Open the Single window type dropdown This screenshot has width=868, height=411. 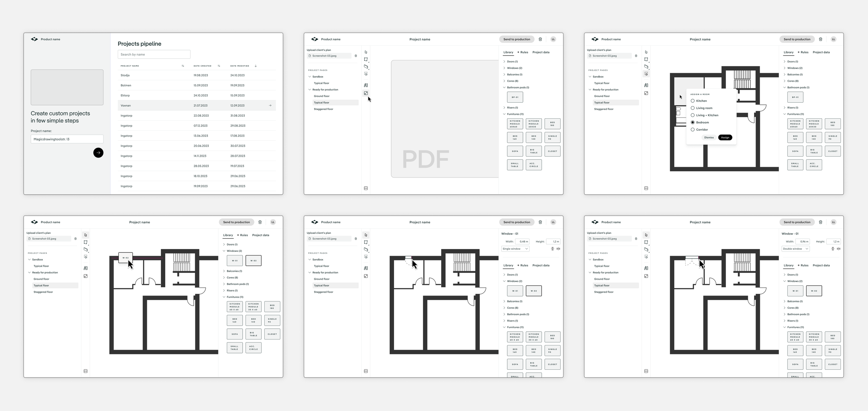tap(515, 249)
